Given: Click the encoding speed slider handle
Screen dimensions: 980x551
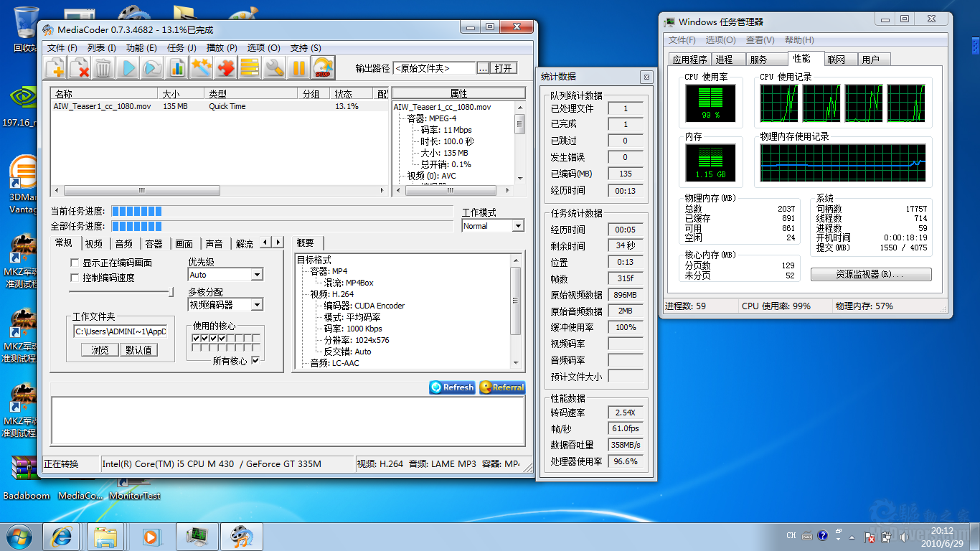Looking at the screenshot, I should 171,292.
